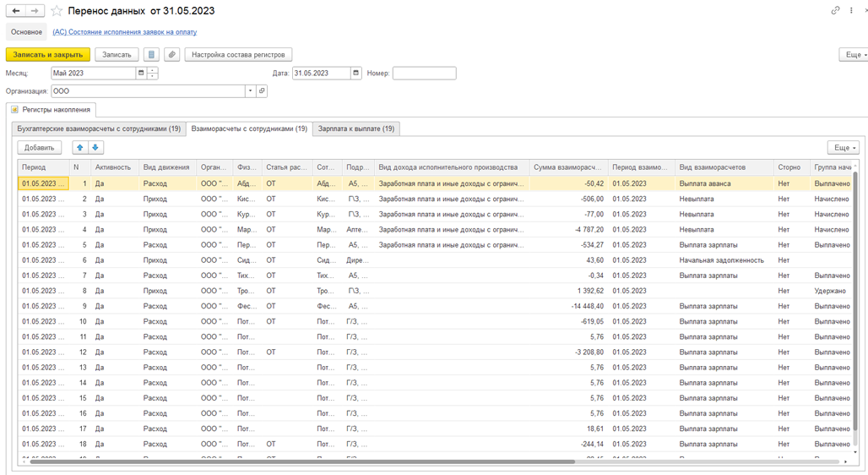Select the cell with amount -244,14
Image resolution: width=868 pixels, height=475 pixels.
coord(568,444)
